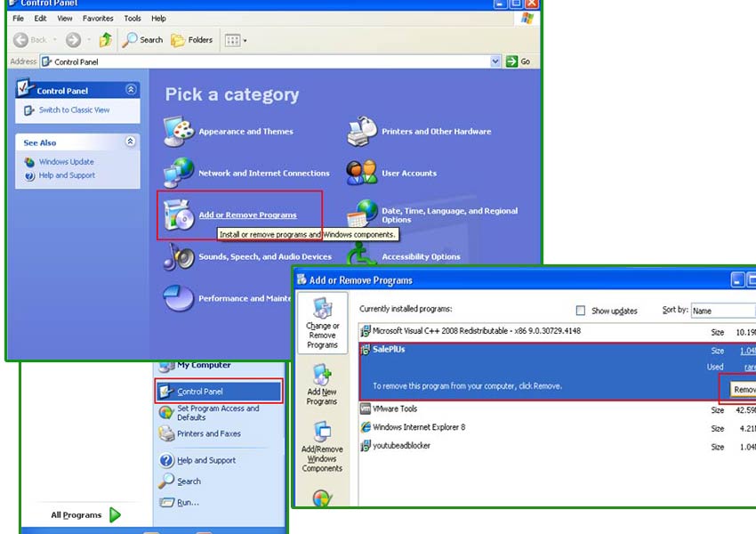Collapse the Control Panel side section
The height and width of the screenshot is (534, 756).
(131, 90)
